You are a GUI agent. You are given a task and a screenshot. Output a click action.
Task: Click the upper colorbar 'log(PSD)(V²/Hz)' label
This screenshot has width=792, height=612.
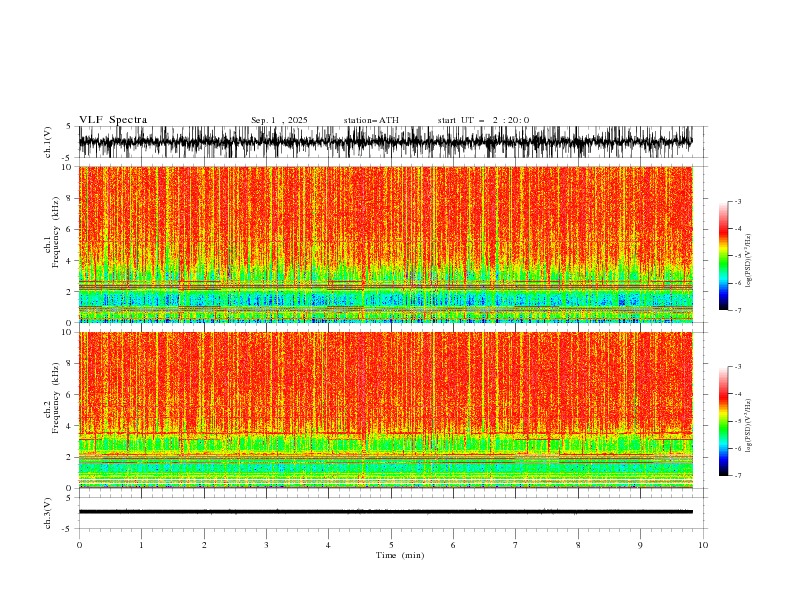click(749, 261)
